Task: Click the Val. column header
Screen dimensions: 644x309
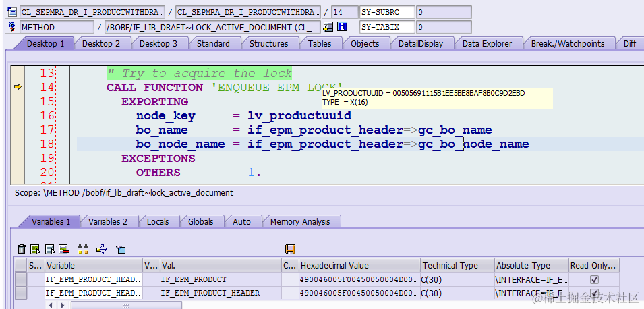Action: 220,265
